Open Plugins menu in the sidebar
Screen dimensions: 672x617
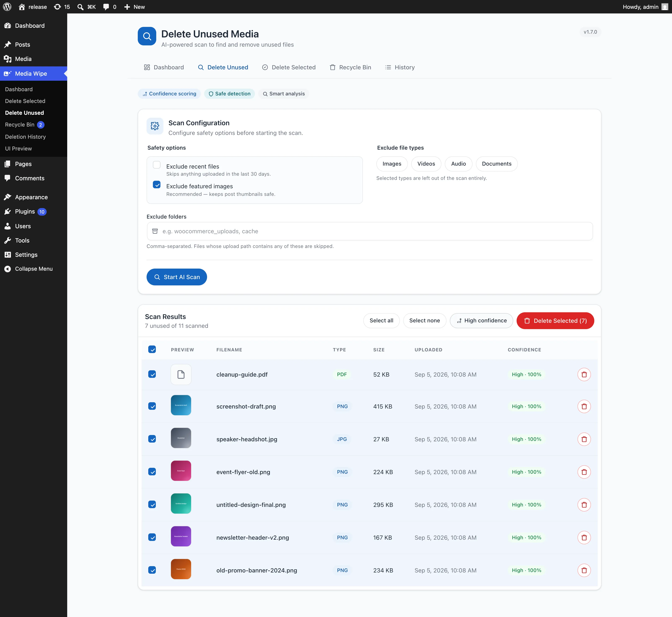coord(25,211)
